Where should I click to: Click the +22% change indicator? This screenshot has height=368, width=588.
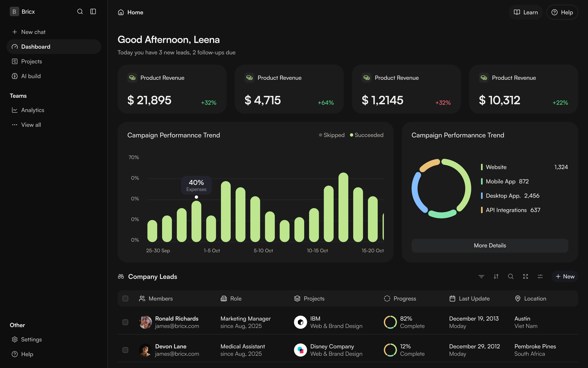[x=560, y=103]
